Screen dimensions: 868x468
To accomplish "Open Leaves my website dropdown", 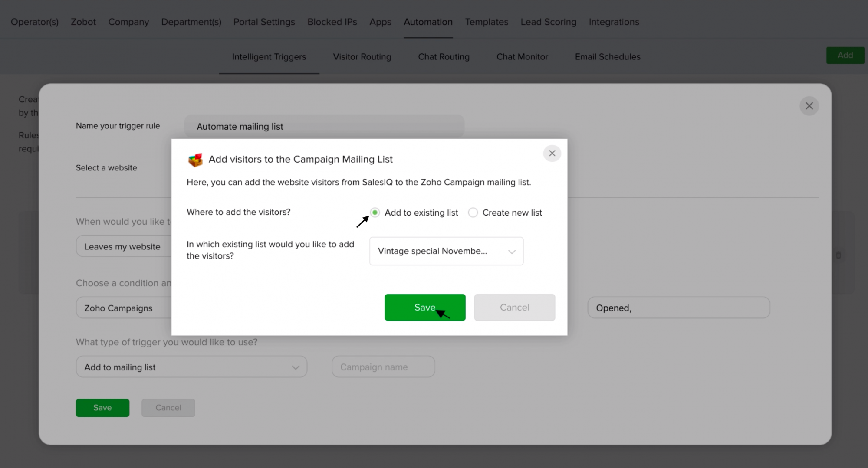I will coord(124,246).
